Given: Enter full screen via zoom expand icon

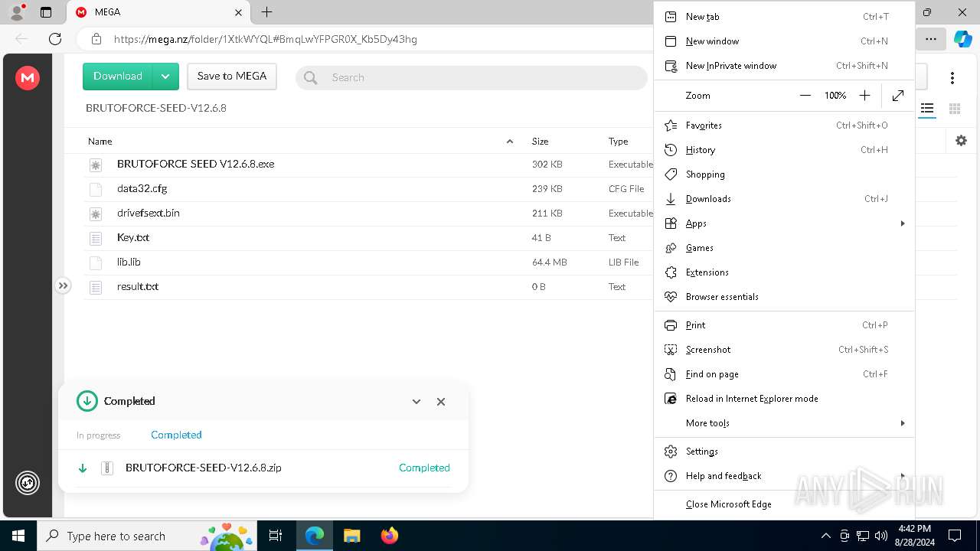Looking at the screenshot, I should [898, 96].
